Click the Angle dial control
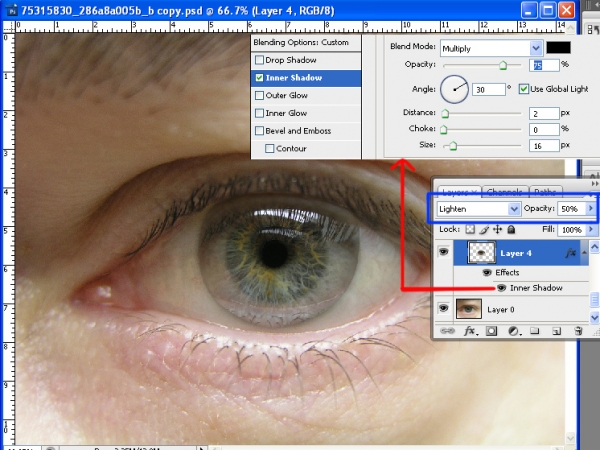 click(454, 89)
